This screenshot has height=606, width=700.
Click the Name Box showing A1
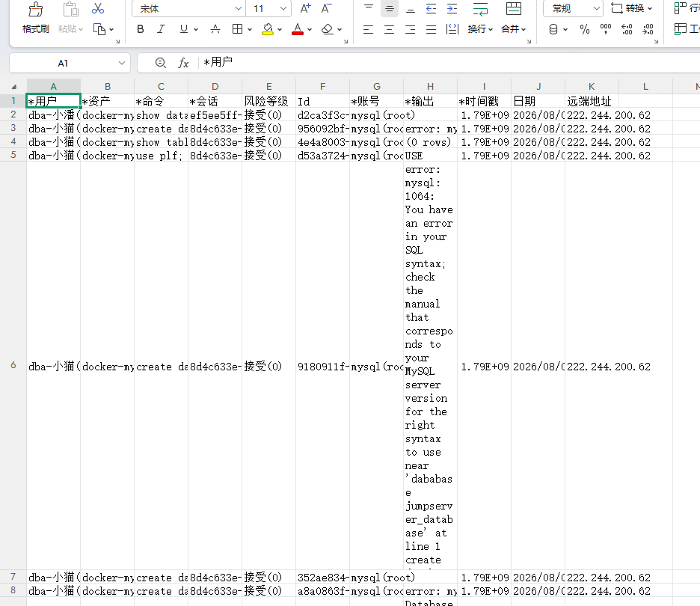70,63
